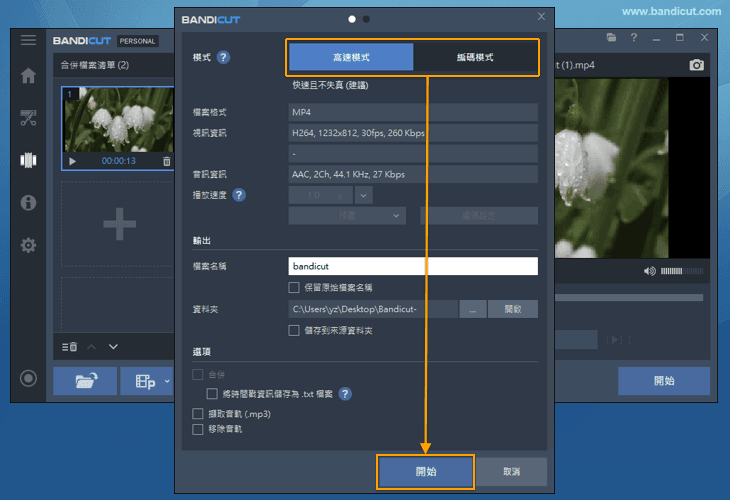Viewport: 730px width, 500px height.
Task: Click help icon beside .txt timestamp option
Action: (345, 394)
